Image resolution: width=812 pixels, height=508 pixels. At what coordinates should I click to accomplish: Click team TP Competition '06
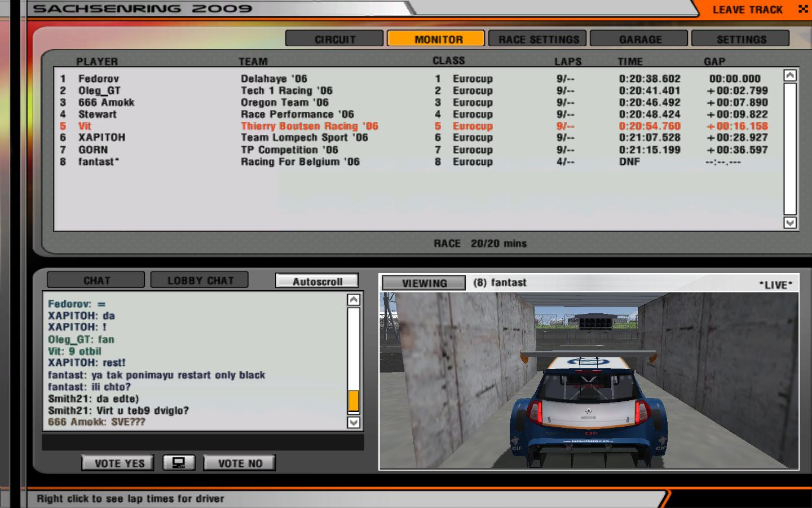(x=289, y=150)
